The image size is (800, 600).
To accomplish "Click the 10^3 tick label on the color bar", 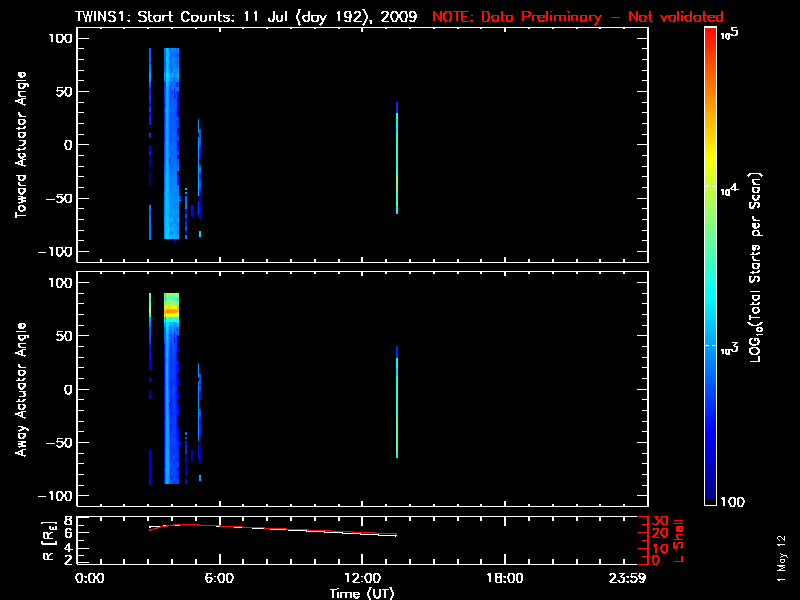I will [729, 345].
